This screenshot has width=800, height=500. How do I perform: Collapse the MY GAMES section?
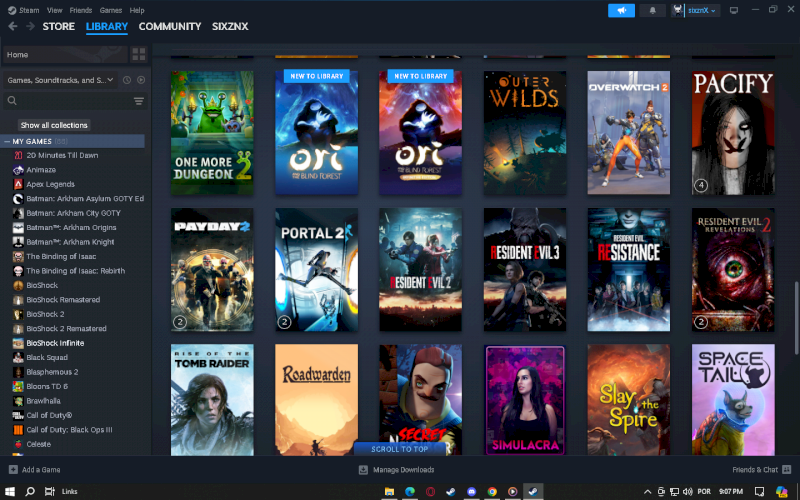[x=7, y=141]
